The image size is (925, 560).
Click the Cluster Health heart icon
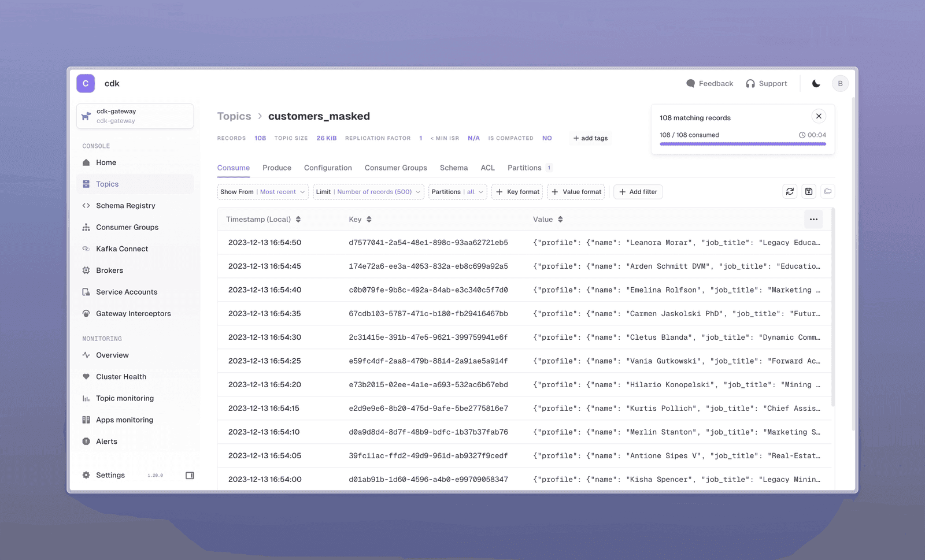(86, 377)
